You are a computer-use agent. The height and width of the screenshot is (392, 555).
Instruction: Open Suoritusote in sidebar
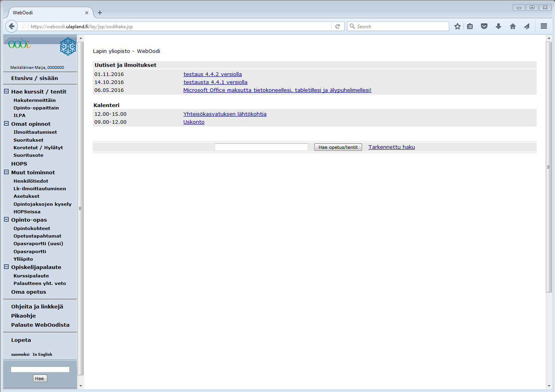29,155
